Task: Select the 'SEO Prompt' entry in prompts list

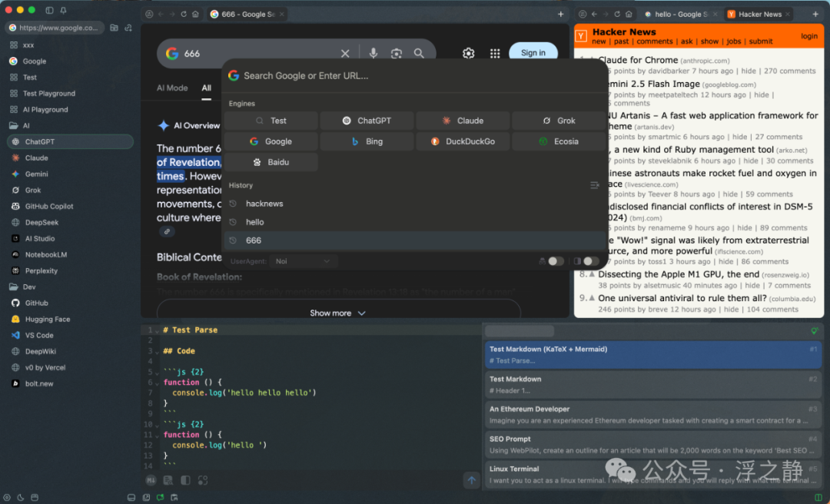Action: point(653,445)
